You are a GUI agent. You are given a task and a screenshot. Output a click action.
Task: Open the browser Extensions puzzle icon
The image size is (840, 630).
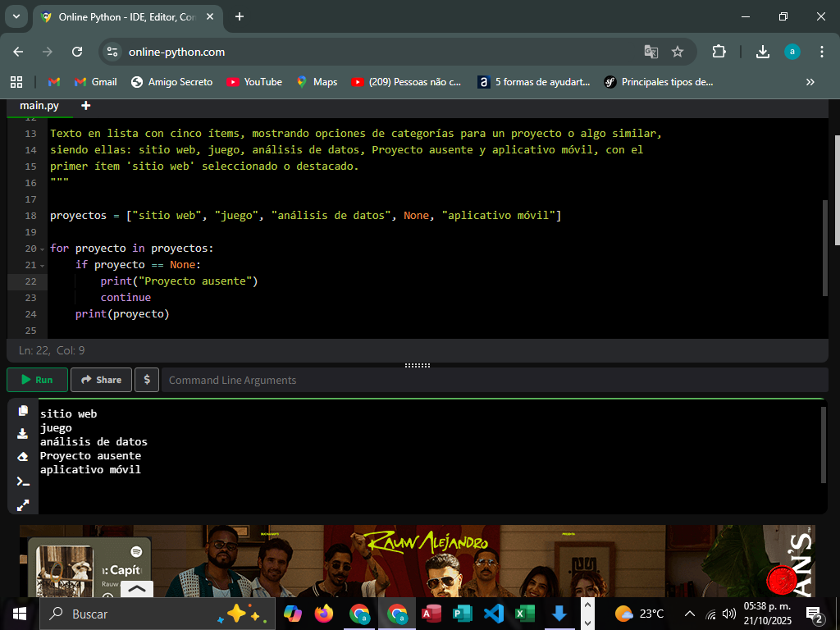coord(719,52)
